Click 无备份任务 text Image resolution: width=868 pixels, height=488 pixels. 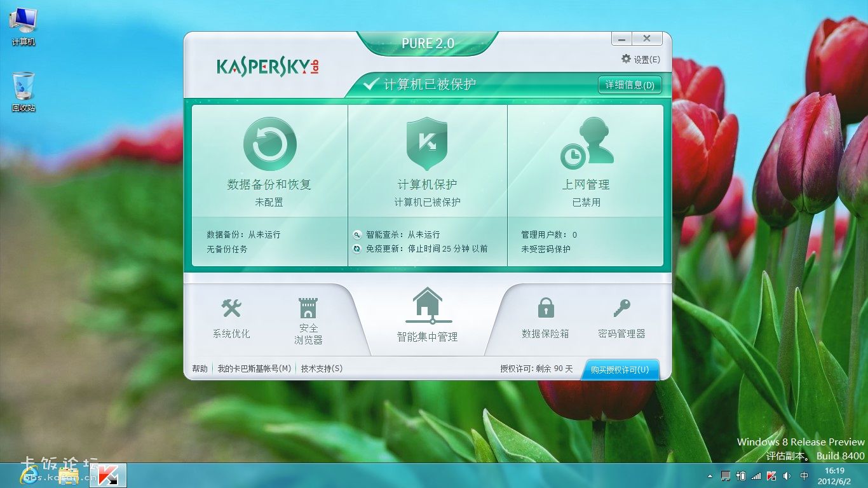tap(227, 249)
